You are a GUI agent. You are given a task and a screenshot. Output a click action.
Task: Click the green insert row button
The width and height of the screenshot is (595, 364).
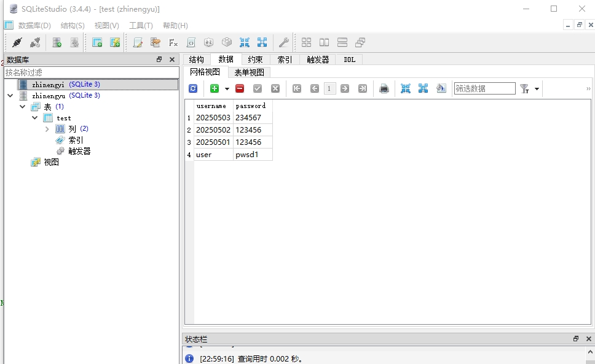215,88
